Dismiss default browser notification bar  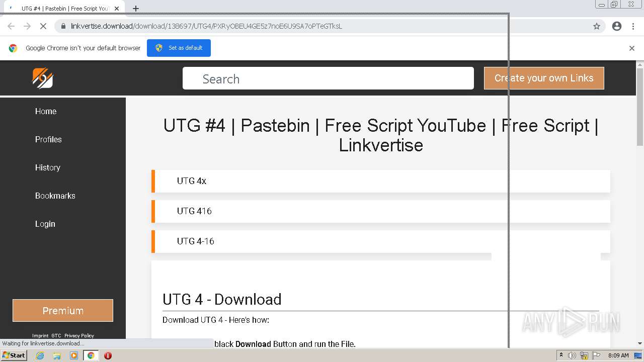(x=632, y=48)
